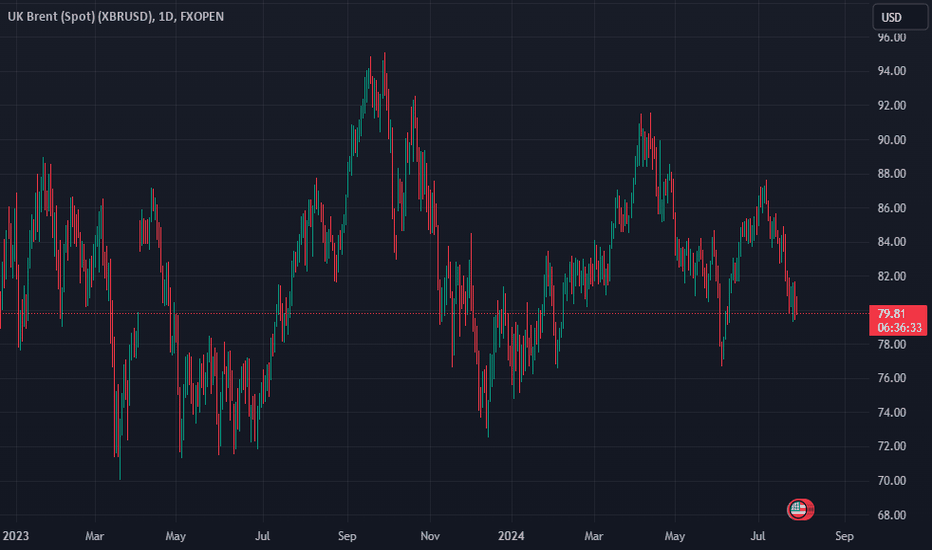Click the 94.00 price axis label
The width and height of the screenshot is (932, 550).
pyautogui.click(x=892, y=71)
